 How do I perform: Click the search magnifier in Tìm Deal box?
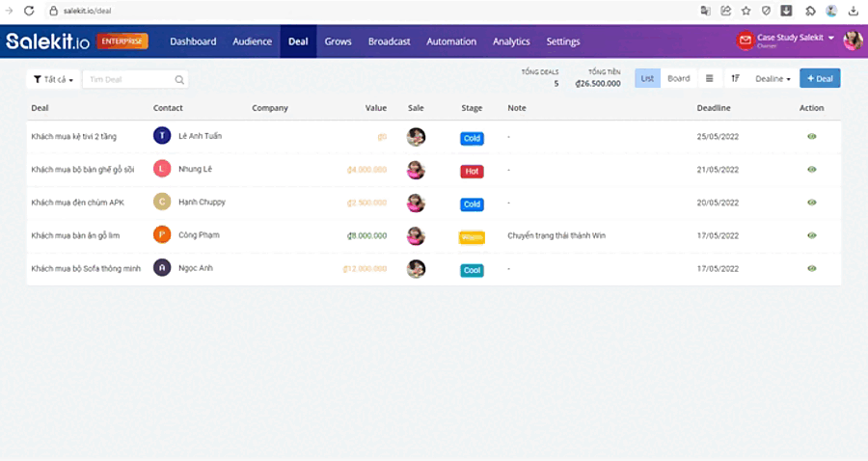(x=179, y=80)
